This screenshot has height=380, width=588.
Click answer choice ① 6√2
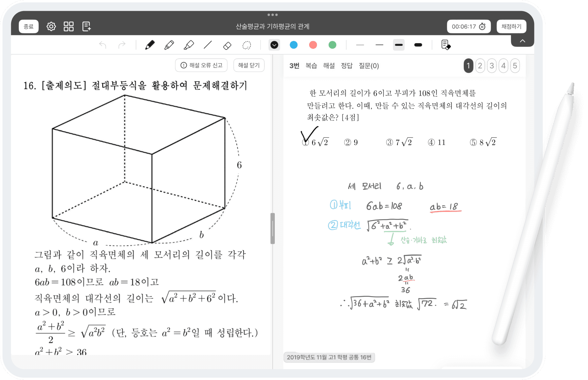tap(315, 142)
